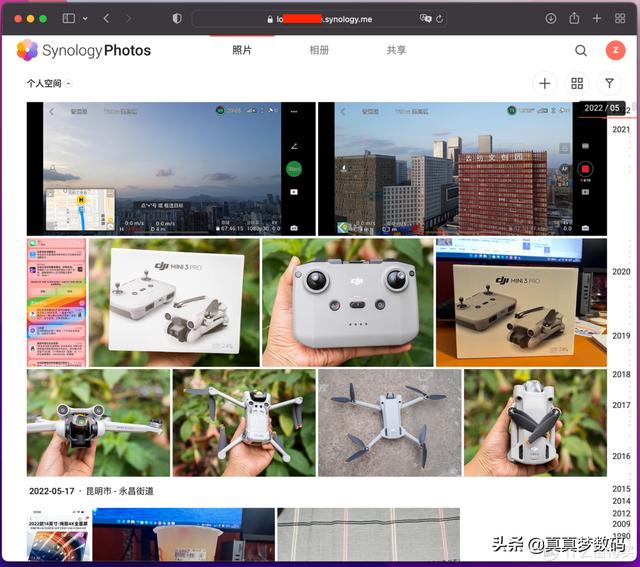
Task: Go back with the browser back arrow
Action: (x=106, y=18)
